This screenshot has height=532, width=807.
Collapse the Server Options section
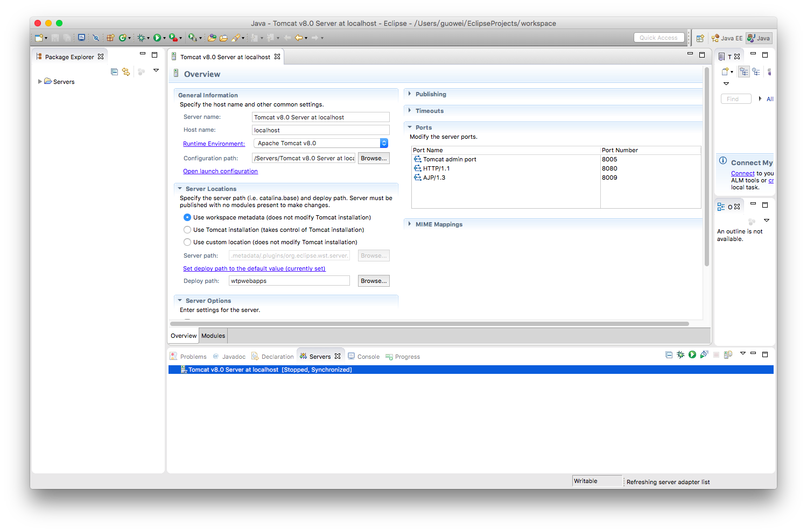pos(180,301)
